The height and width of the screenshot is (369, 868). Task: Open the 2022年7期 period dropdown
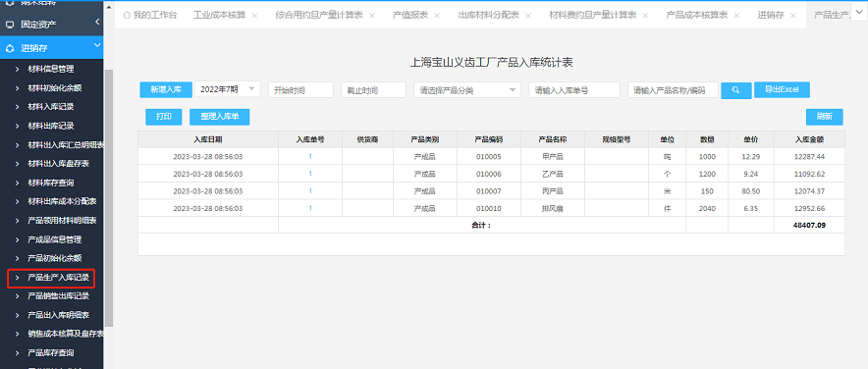[228, 89]
